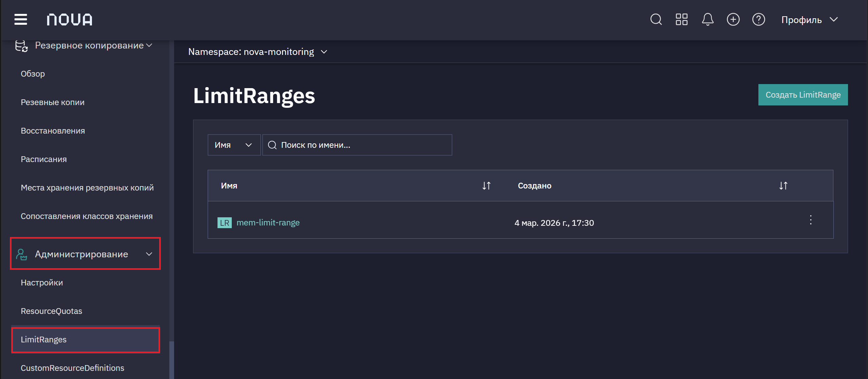Image resolution: width=868 pixels, height=379 pixels.
Task: Click the backup database icon in sidebar
Action: point(21,46)
